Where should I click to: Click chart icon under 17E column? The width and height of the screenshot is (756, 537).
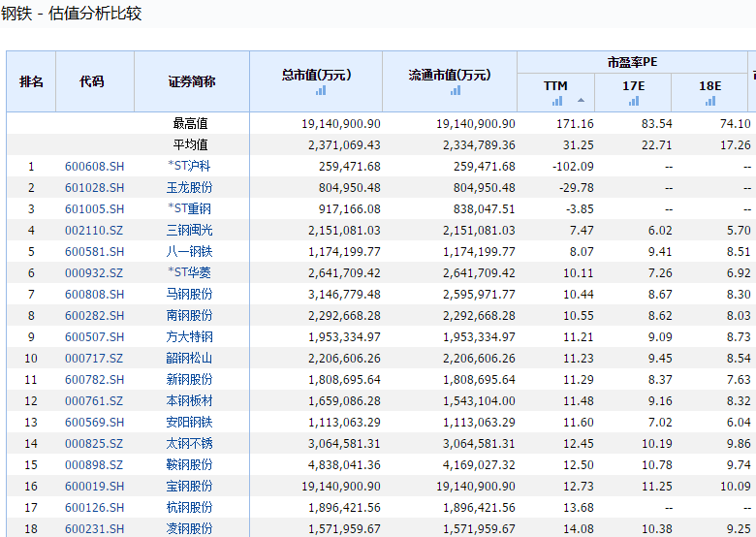[x=634, y=101]
